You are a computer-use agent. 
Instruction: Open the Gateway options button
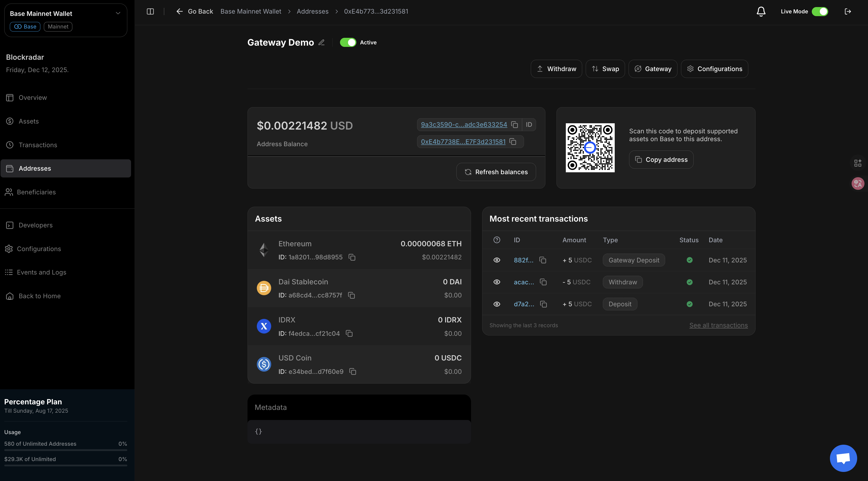pyautogui.click(x=653, y=69)
